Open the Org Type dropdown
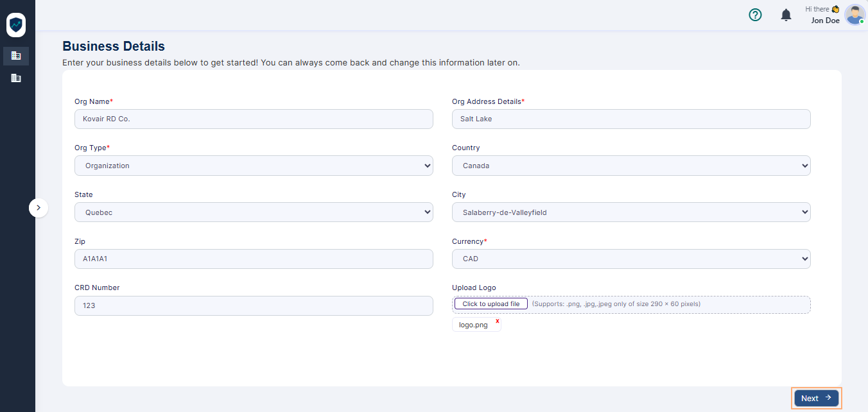 pos(254,166)
